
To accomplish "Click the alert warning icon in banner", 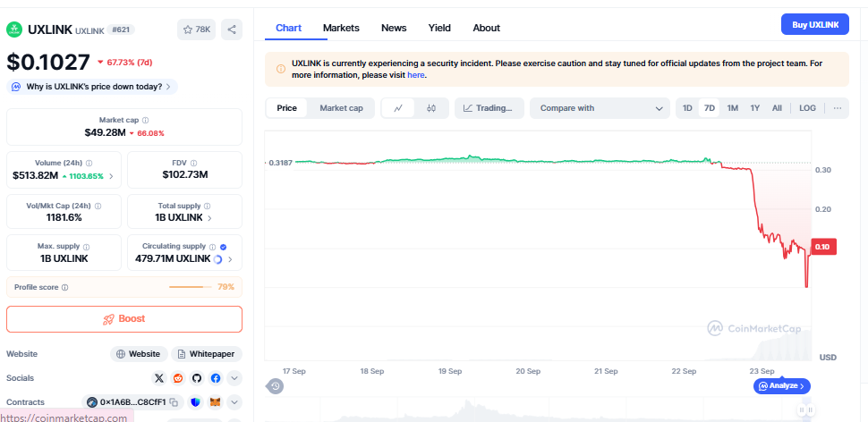I will (281, 69).
